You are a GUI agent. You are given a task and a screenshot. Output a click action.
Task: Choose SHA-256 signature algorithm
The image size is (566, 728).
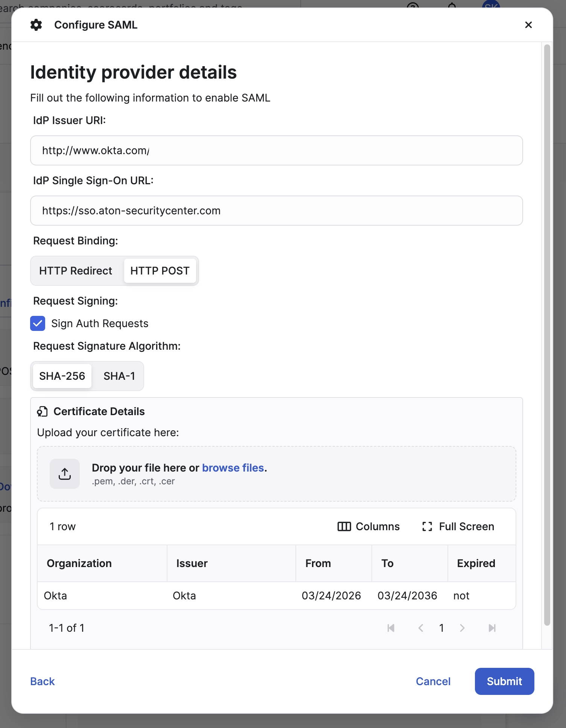point(62,376)
